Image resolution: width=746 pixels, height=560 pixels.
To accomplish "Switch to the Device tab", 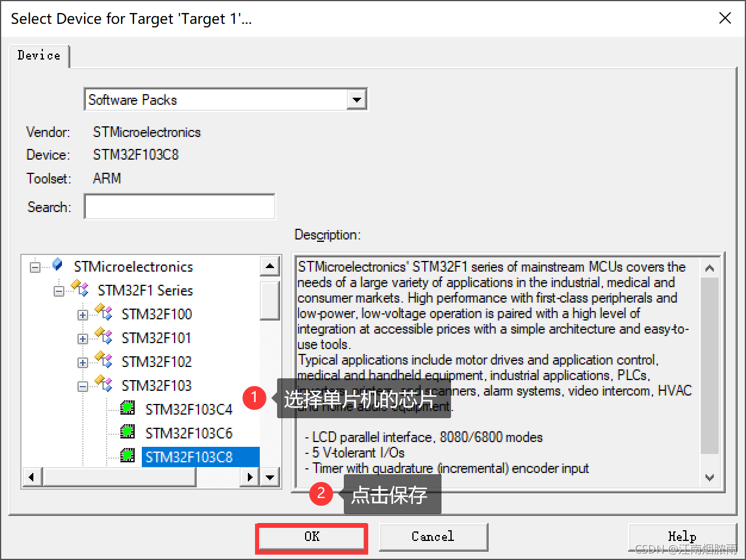I will (39, 55).
